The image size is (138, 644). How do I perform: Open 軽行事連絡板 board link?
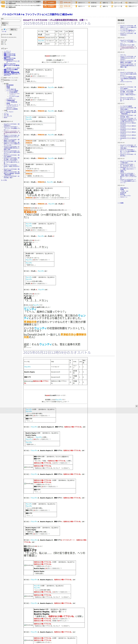(x=10, y=85)
